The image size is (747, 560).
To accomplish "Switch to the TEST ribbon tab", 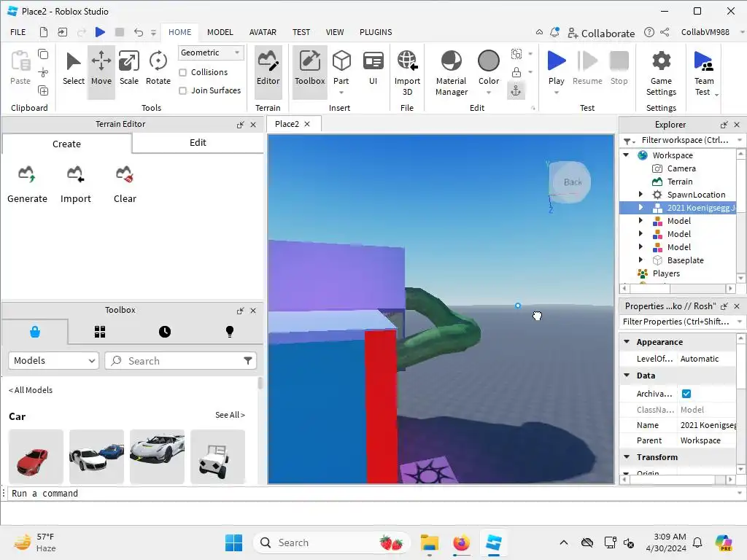I will [x=301, y=32].
